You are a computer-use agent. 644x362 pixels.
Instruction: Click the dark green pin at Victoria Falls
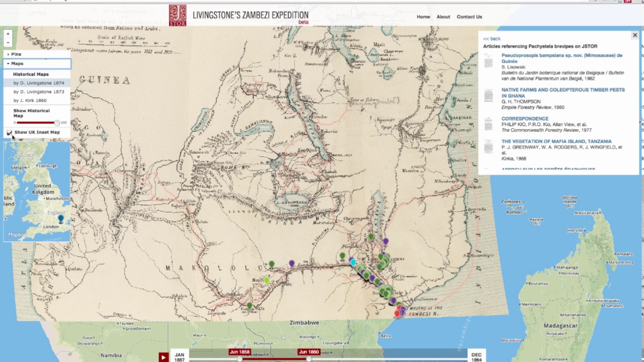250,306
